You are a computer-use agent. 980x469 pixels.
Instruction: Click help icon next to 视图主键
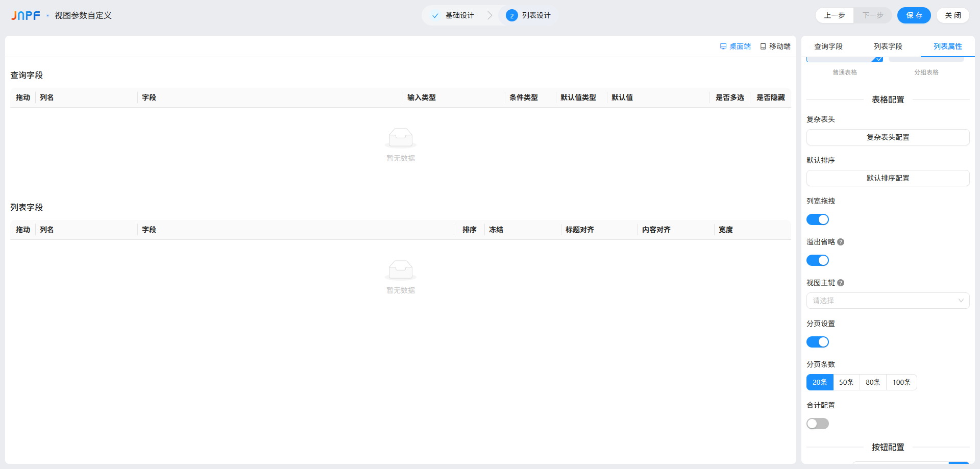click(841, 283)
